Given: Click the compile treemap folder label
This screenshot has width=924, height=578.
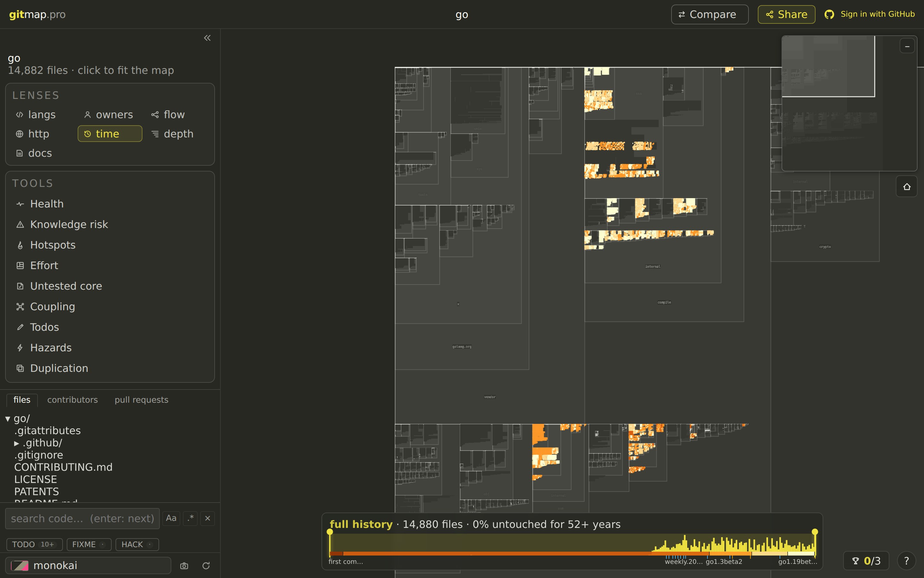Looking at the screenshot, I should pos(664,302).
